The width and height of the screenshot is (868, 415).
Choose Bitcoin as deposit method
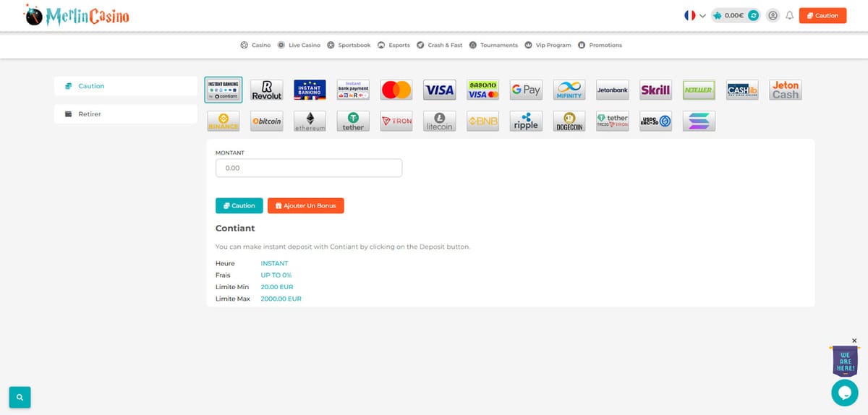(266, 121)
